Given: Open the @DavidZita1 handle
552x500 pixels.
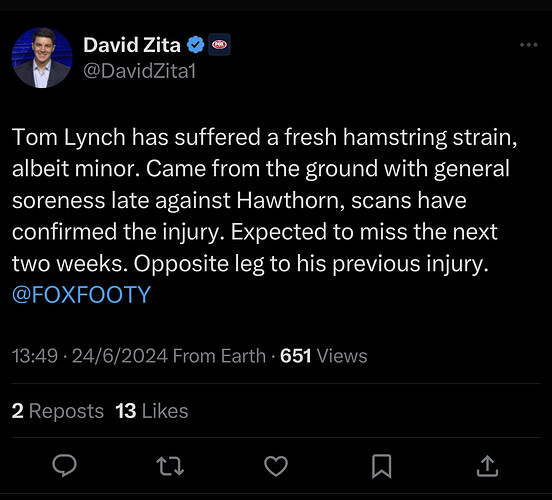Looking at the screenshot, I should click(139, 71).
